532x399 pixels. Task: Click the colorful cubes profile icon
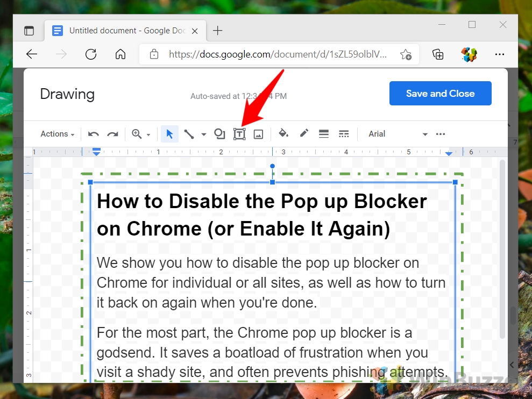469,54
